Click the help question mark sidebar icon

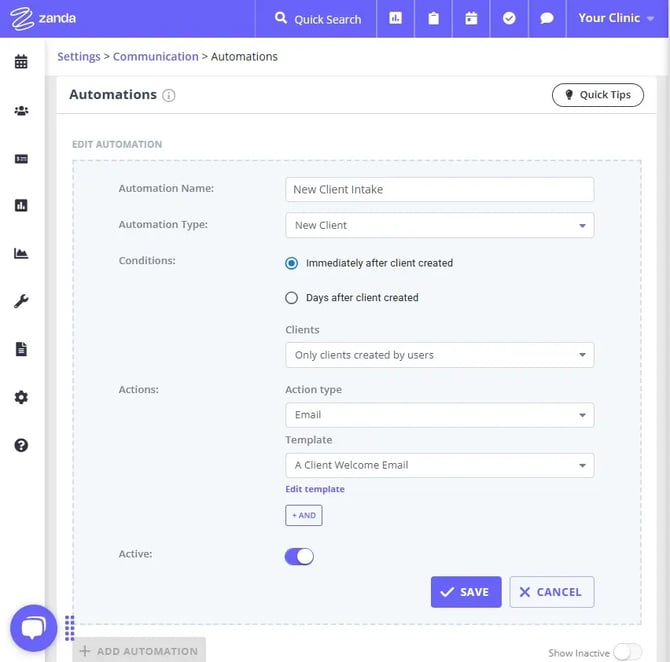pos(21,445)
